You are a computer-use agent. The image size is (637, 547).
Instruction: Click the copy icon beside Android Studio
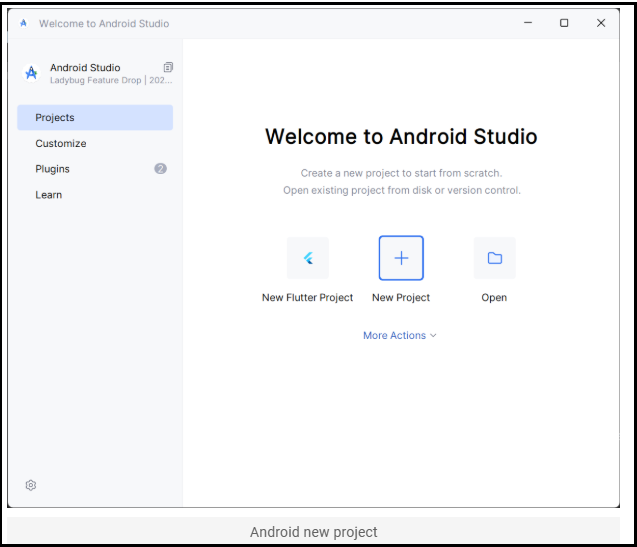(x=168, y=67)
